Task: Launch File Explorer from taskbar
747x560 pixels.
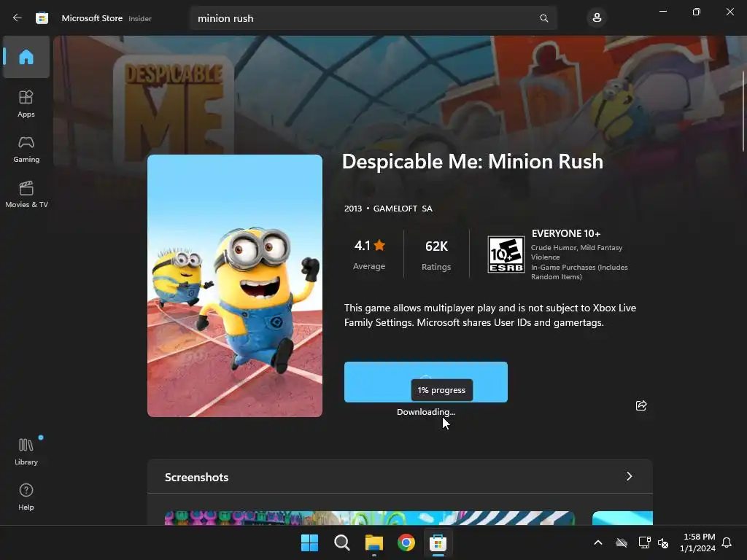Action: point(374,542)
